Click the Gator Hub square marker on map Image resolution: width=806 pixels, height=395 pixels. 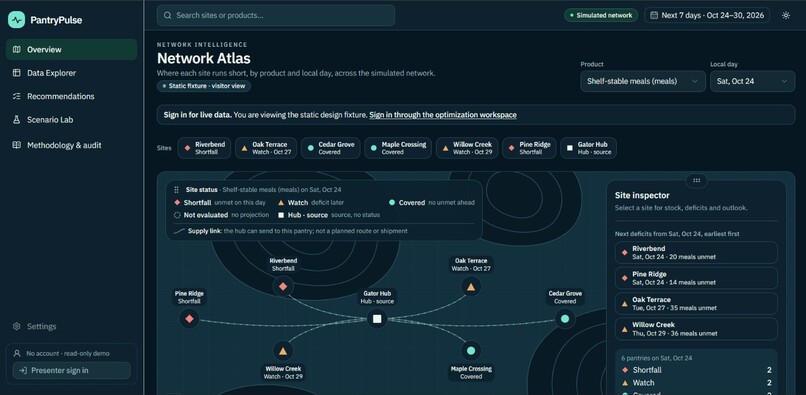(x=377, y=319)
